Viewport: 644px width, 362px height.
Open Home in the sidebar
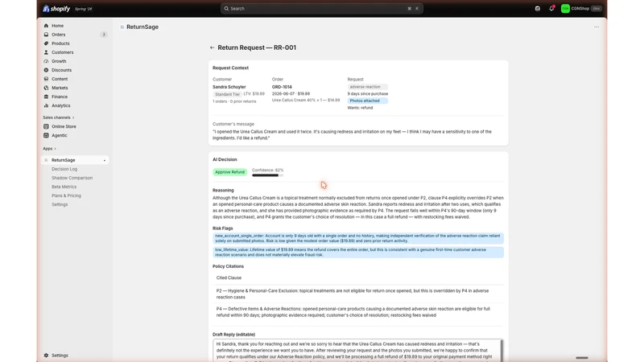[x=57, y=26]
